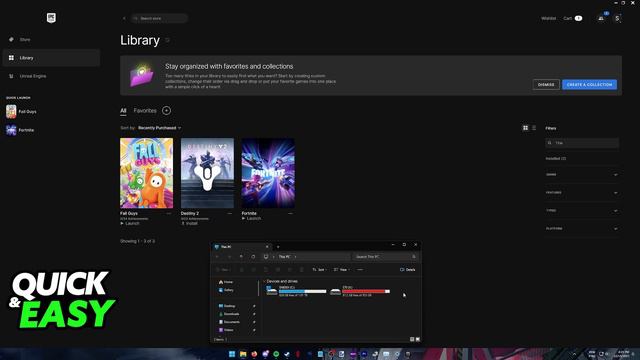Add a new tab in File Explorer
This screenshot has width=640, height=360.
click(278, 247)
